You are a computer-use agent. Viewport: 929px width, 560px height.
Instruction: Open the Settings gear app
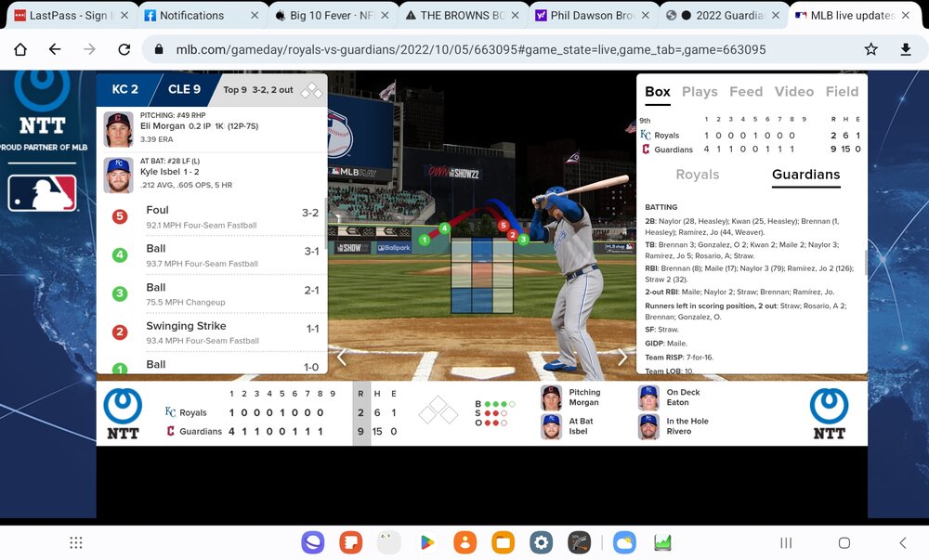pyautogui.click(x=541, y=542)
